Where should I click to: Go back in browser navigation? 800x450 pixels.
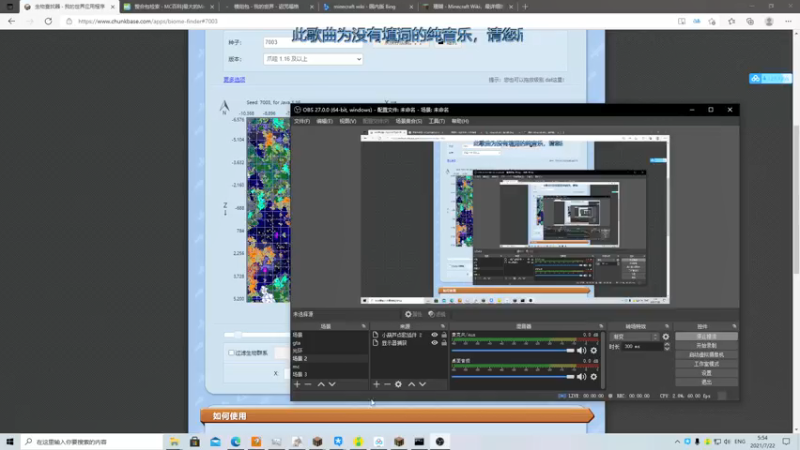pyautogui.click(x=11, y=21)
